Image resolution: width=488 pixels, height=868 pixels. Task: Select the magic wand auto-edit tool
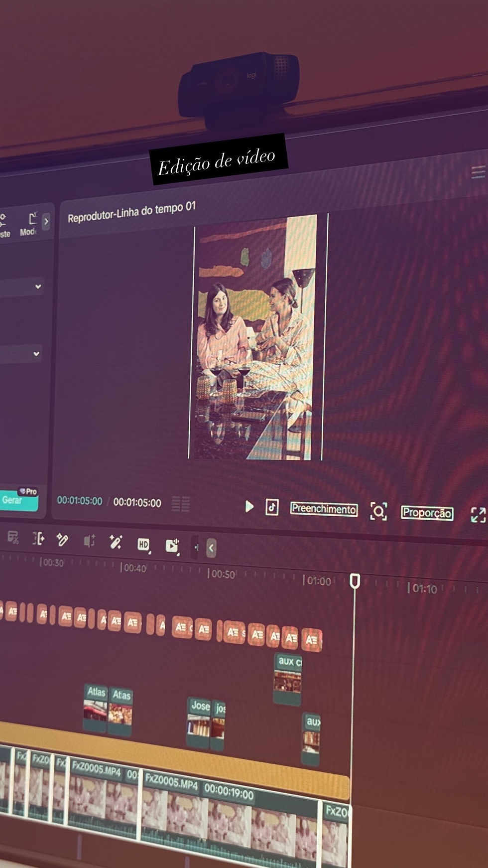coord(116,542)
